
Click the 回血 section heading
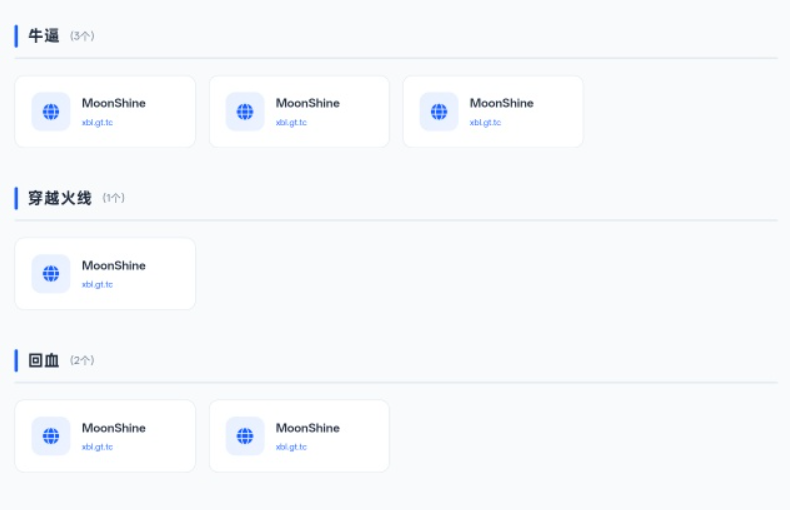(44, 360)
